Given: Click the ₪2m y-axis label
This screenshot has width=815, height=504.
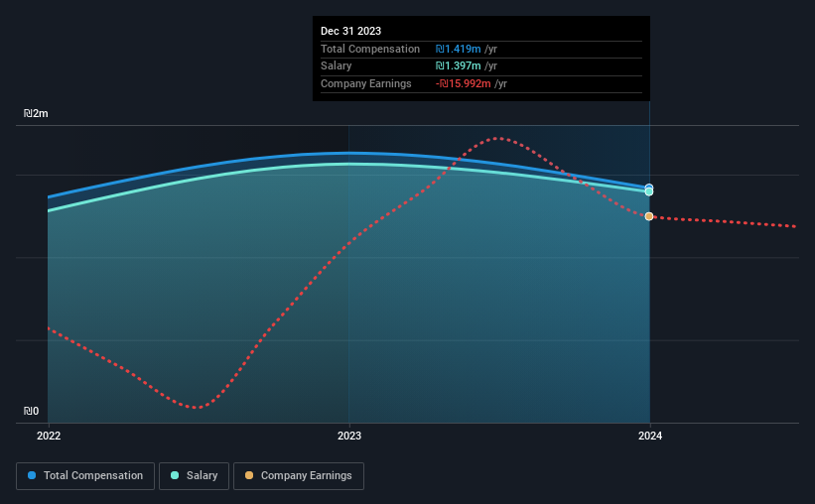Looking at the screenshot, I should [x=36, y=113].
